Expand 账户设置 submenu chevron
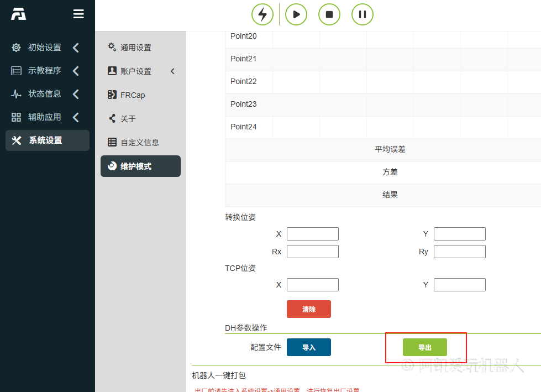The image size is (541, 392). (x=172, y=71)
